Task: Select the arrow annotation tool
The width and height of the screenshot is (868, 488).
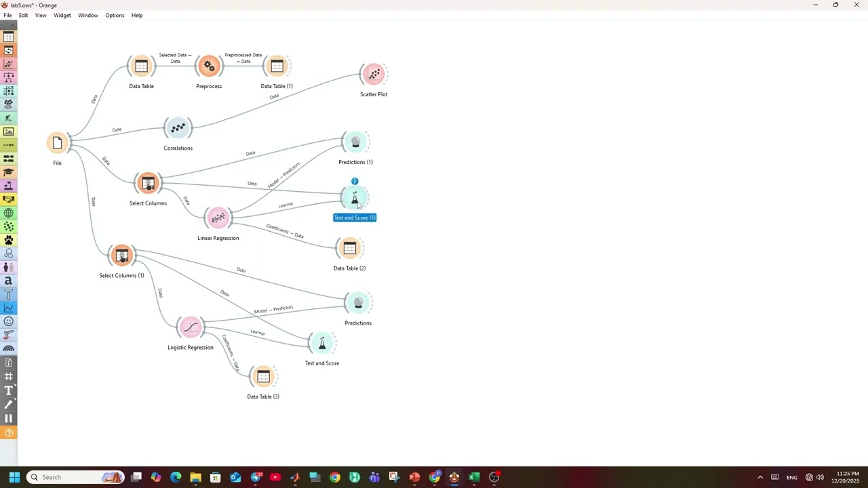Action: point(9,405)
